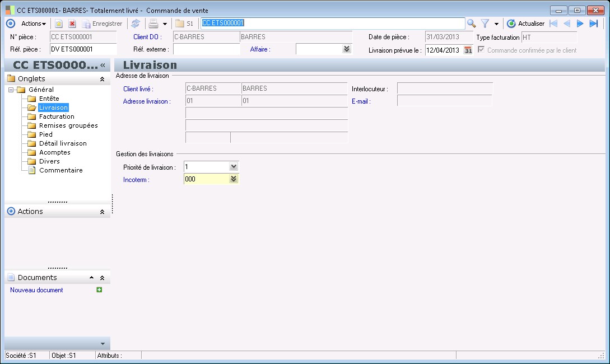
Task: Go to the next record arrow
Action: click(x=580, y=24)
